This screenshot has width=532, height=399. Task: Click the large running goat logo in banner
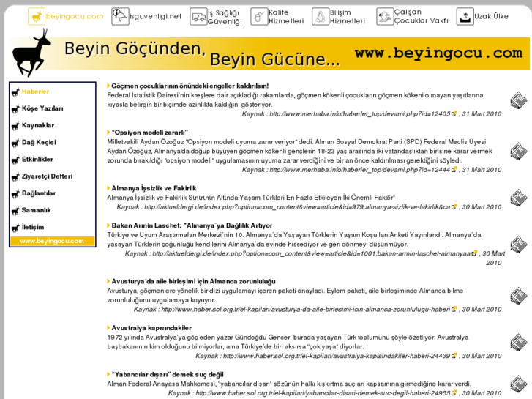31,53
